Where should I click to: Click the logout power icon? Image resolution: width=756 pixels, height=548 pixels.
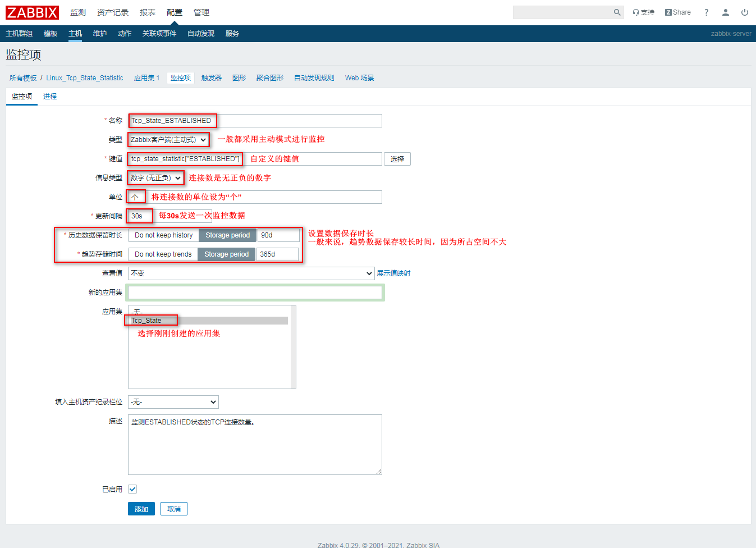tap(745, 12)
